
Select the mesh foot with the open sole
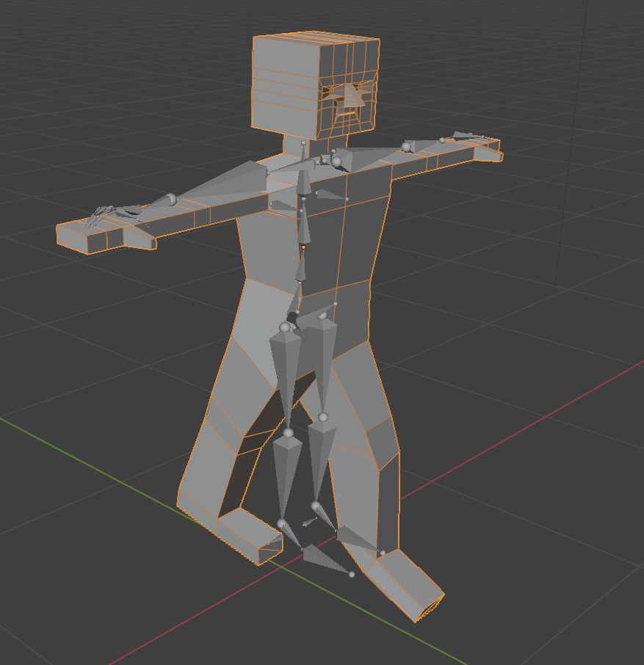[403, 585]
